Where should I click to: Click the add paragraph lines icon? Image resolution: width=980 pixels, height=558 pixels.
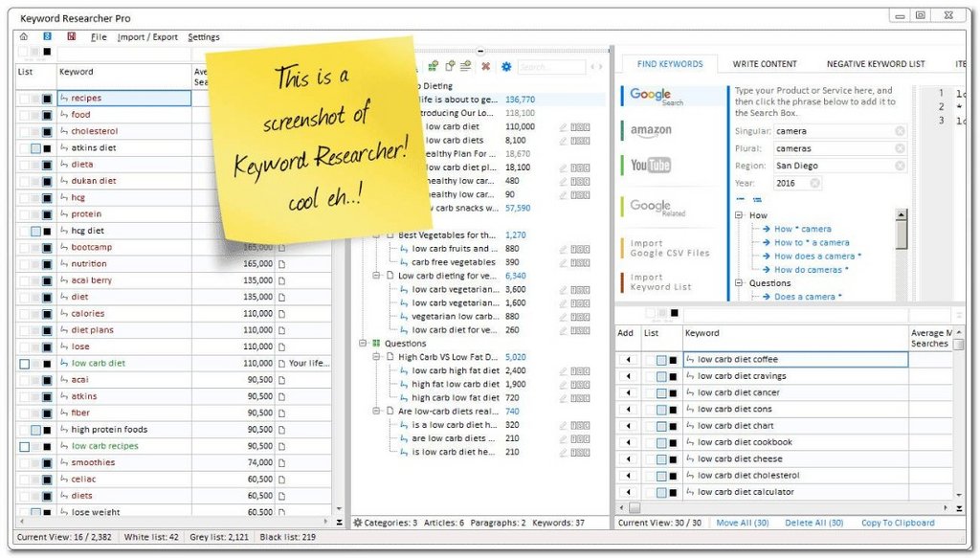point(466,66)
